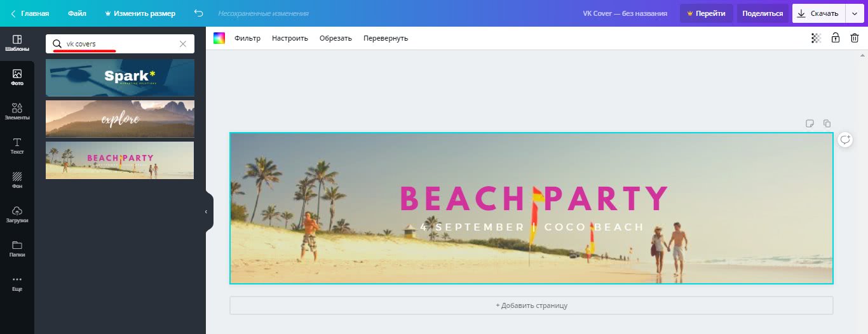
Task: Open the Загрузки uploads panel
Action: [x=17, y=215]
